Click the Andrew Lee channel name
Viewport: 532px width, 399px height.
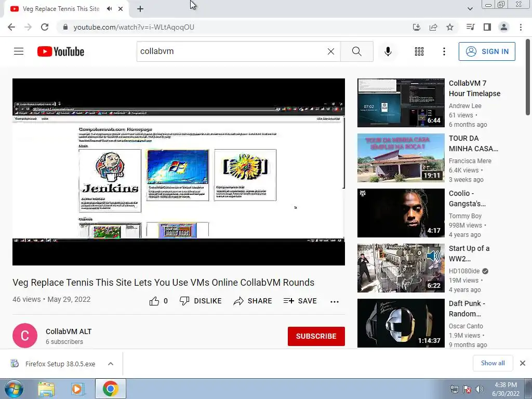point(465,106)
